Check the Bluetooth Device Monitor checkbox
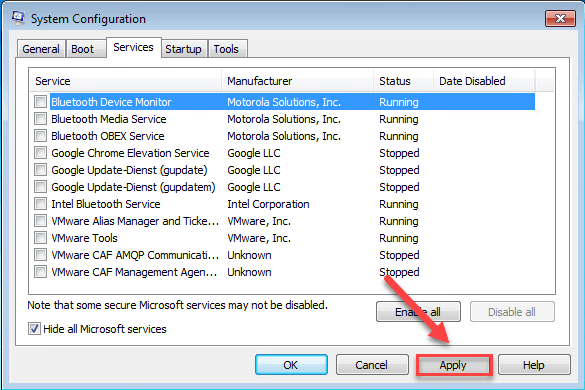Screen dimensions: 585x390 [40, 102]
